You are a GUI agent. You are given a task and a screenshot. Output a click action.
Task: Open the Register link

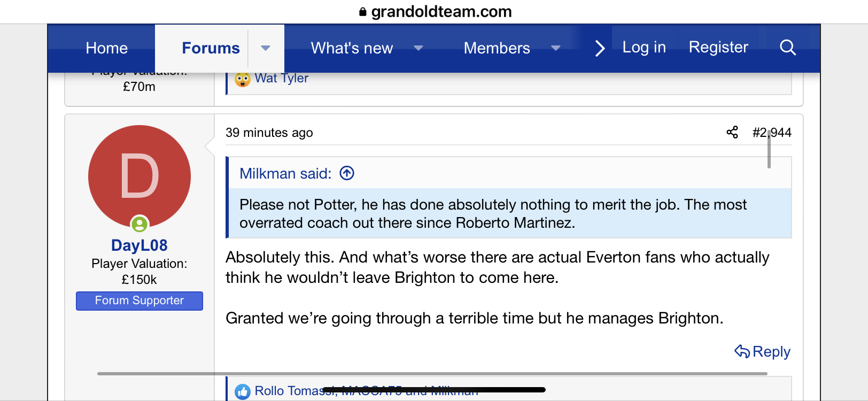point(718,47)
